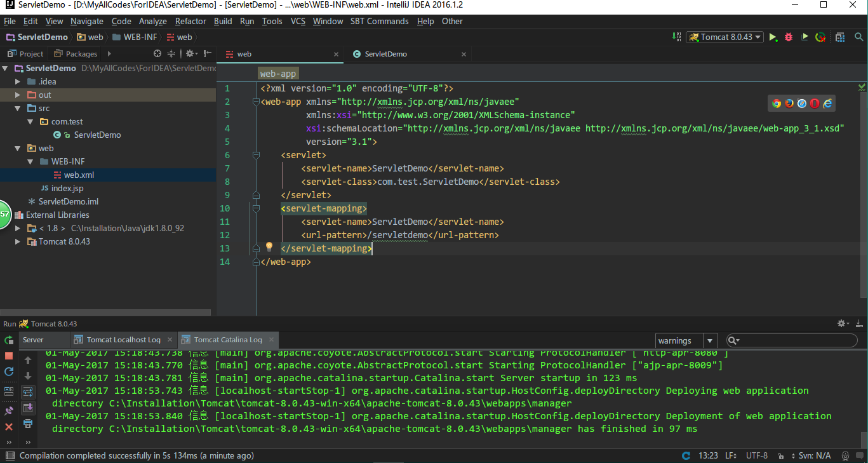Open Tomcat 8.0.43 run configuration dropdown
Image resolution: width=868 pixels, height=463 pixels.
(x=725, y=37)
